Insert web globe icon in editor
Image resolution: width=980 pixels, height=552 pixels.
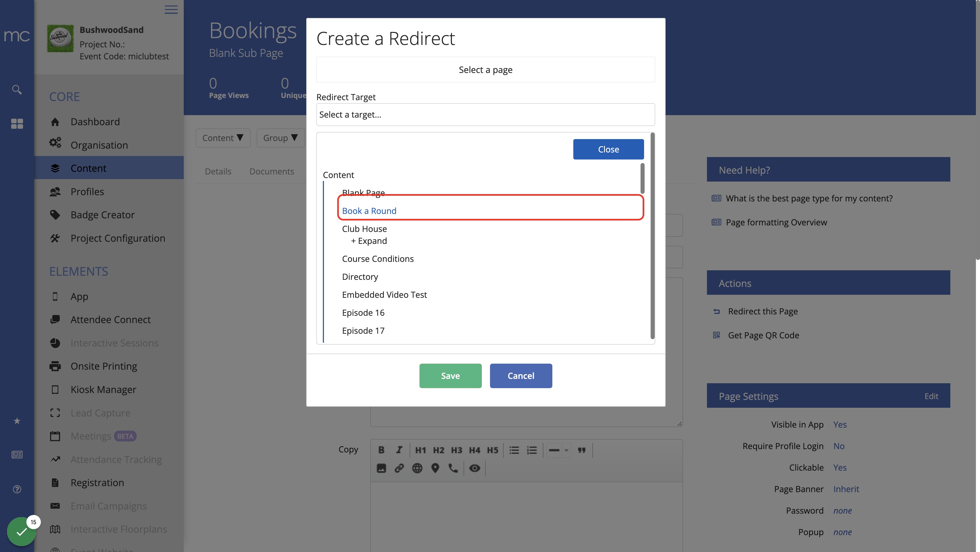tap(417, 468)
